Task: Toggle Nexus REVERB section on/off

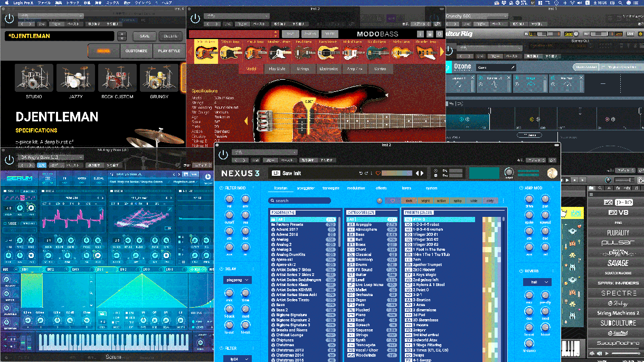Action: [520, 271]
